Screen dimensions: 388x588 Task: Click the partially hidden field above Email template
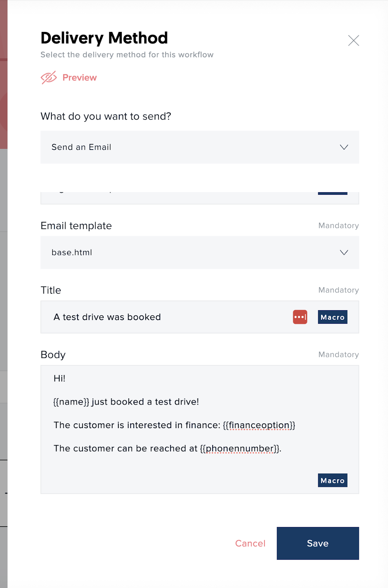[177, 198]
